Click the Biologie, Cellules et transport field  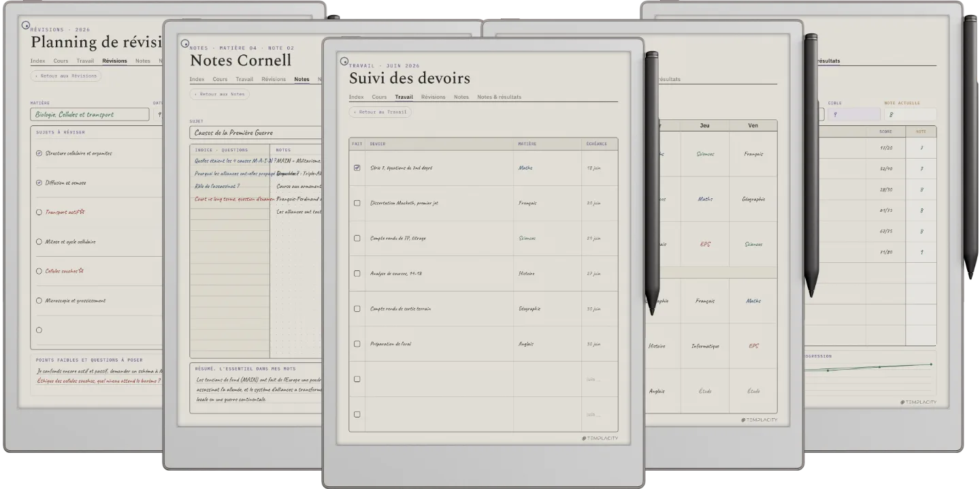90,114
